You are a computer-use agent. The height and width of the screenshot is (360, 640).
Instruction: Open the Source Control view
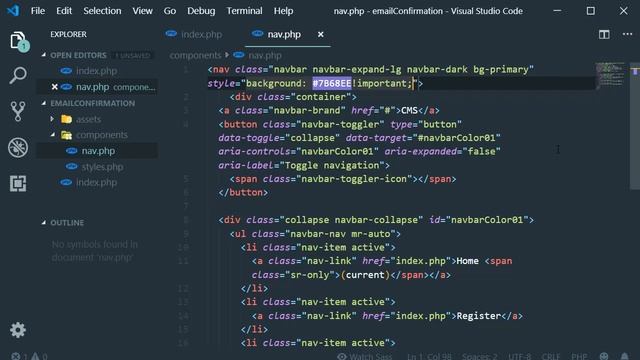click(x=18, y=111)
